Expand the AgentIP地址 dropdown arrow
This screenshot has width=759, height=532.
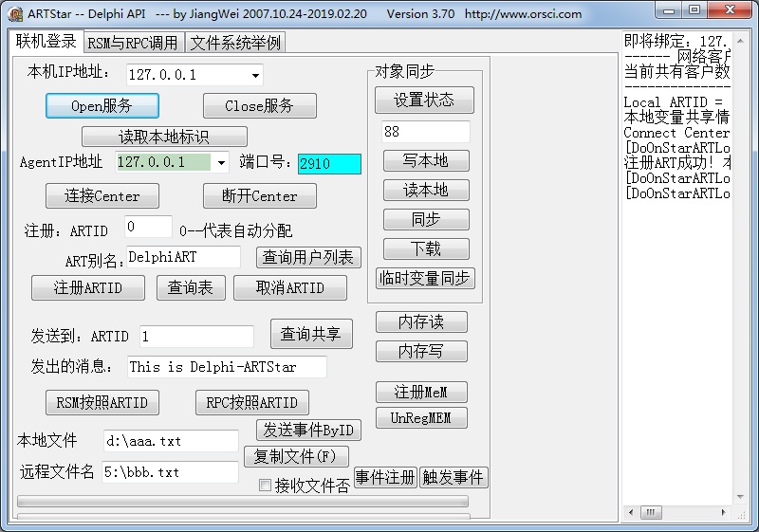pyautogui.click(x=221, y=162)
